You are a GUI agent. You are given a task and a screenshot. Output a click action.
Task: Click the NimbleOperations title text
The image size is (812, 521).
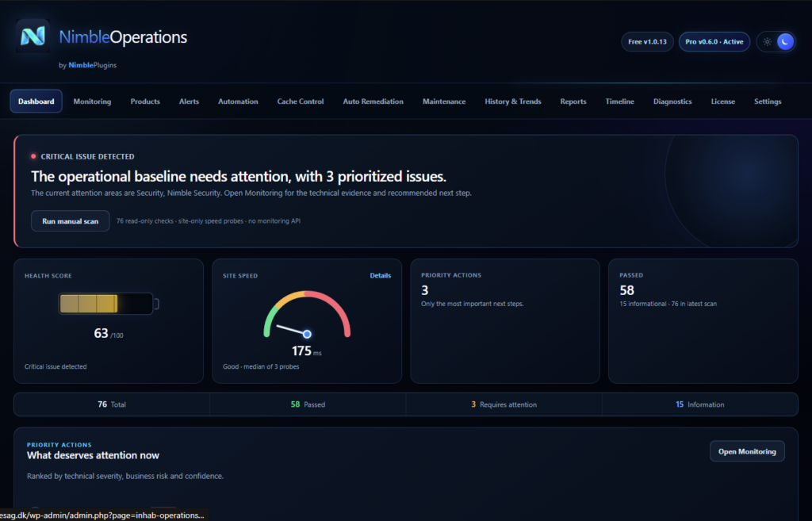[123, 36]
